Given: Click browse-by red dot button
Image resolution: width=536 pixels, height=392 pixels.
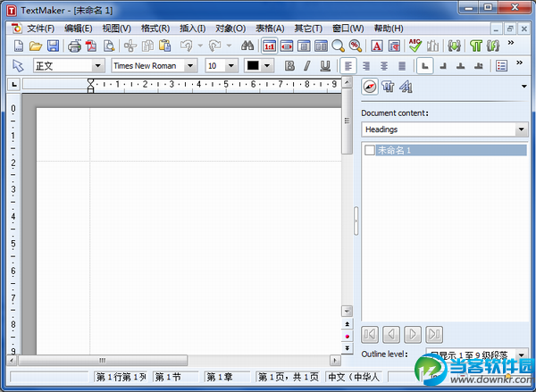Looking at the screenshot, I should [x=347, y=337].
